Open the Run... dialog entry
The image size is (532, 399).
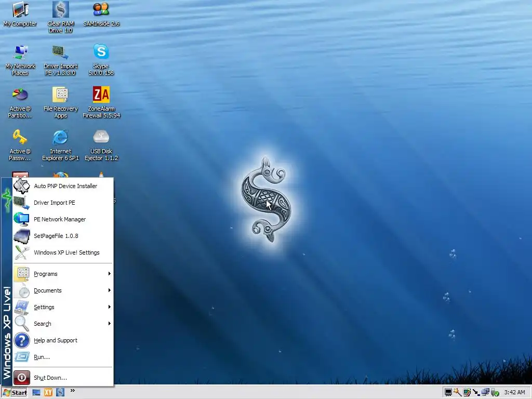coord(63,357)
